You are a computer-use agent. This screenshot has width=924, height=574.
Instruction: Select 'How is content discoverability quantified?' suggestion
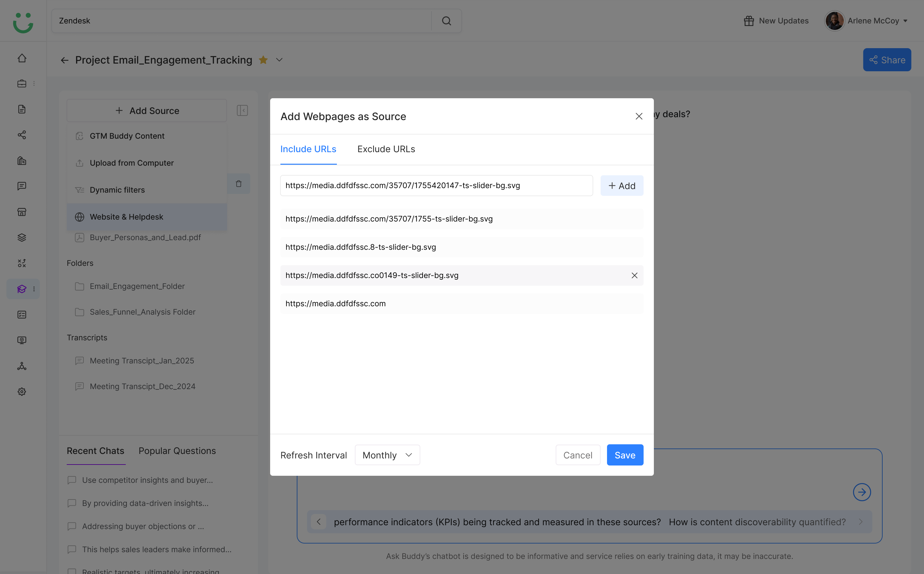pos(757,522)
